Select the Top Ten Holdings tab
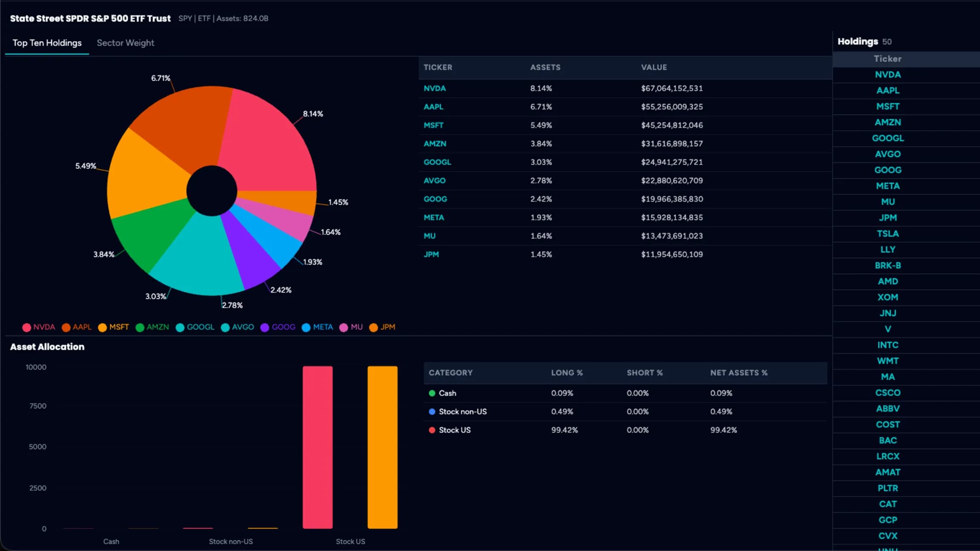 [47, 43]
